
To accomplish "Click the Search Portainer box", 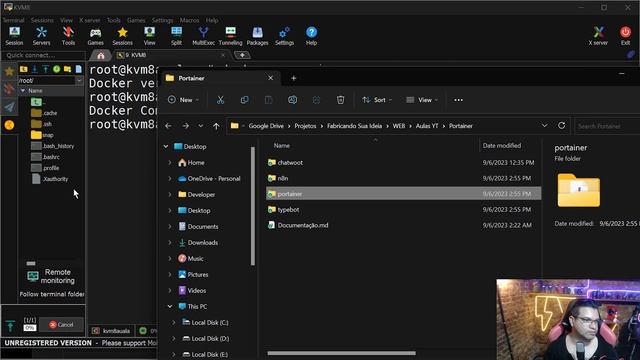I will point(607,126).
